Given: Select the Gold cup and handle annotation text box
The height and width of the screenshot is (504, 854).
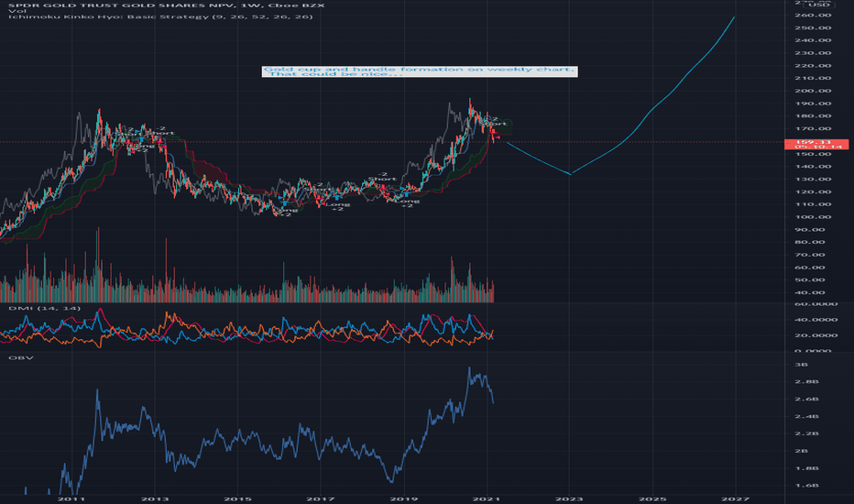Looking at the screenshot, I should click(x=420, y=71).
